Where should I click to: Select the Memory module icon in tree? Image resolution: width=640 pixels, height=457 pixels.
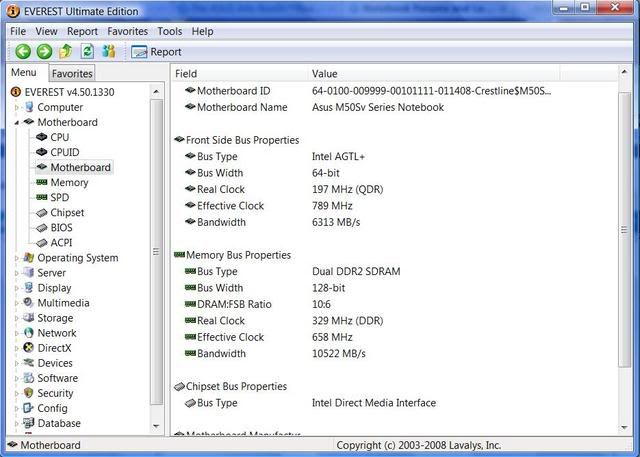pos(42,182)
